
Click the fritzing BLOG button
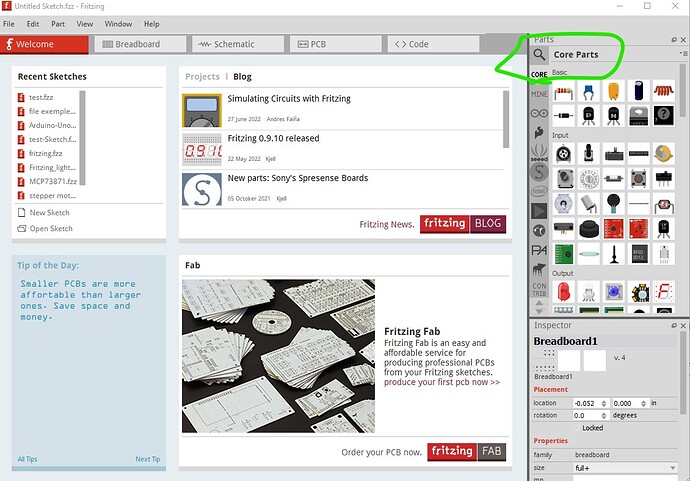tap(463, 224)
